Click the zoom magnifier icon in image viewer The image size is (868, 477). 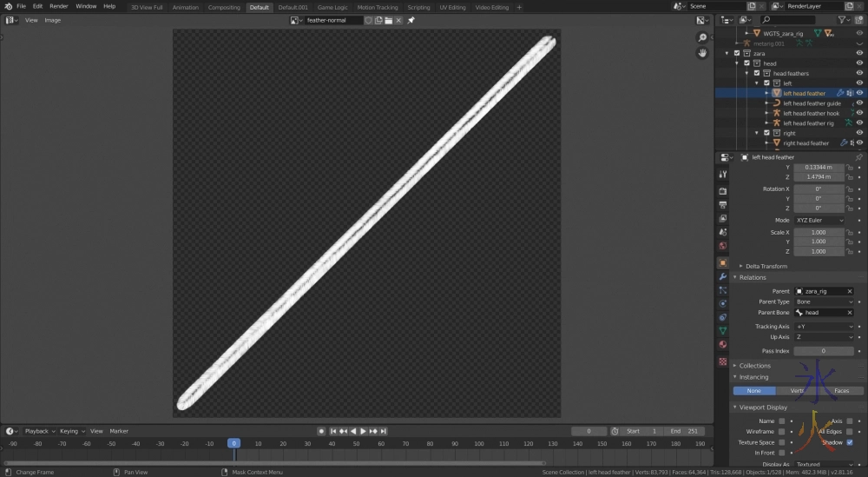click(x=702, y=38)
